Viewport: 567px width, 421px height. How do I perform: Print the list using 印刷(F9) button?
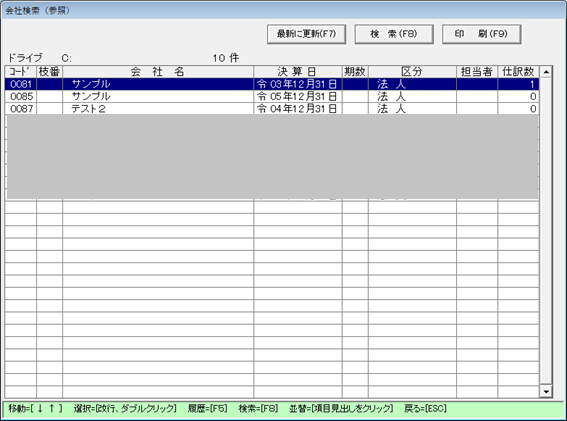pos(481,34)
